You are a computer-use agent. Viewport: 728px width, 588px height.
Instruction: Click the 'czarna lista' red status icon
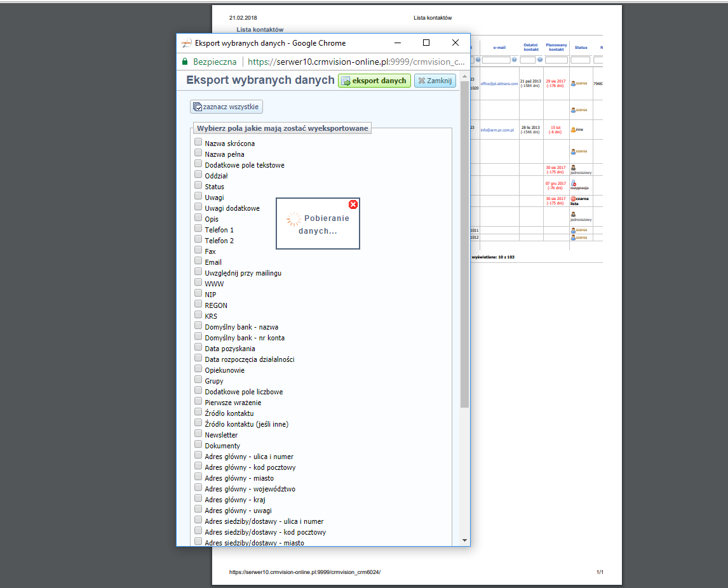click(574, 199)
